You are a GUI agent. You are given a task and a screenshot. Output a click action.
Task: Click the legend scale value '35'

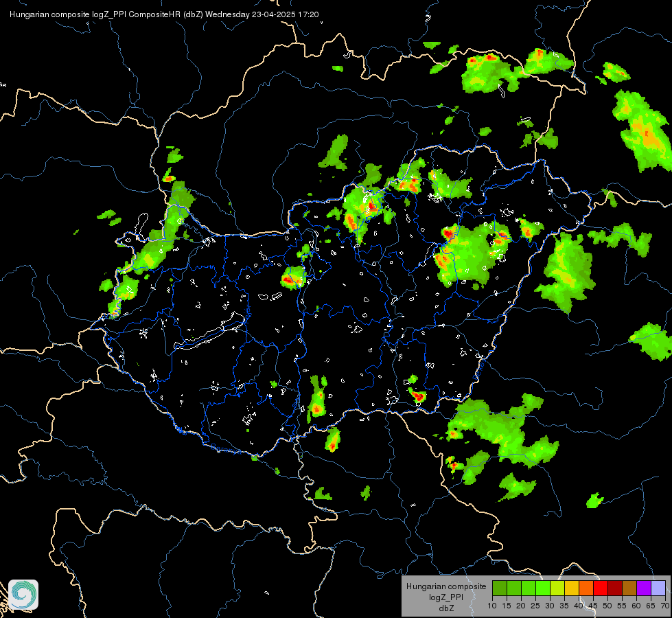point(564,606)
